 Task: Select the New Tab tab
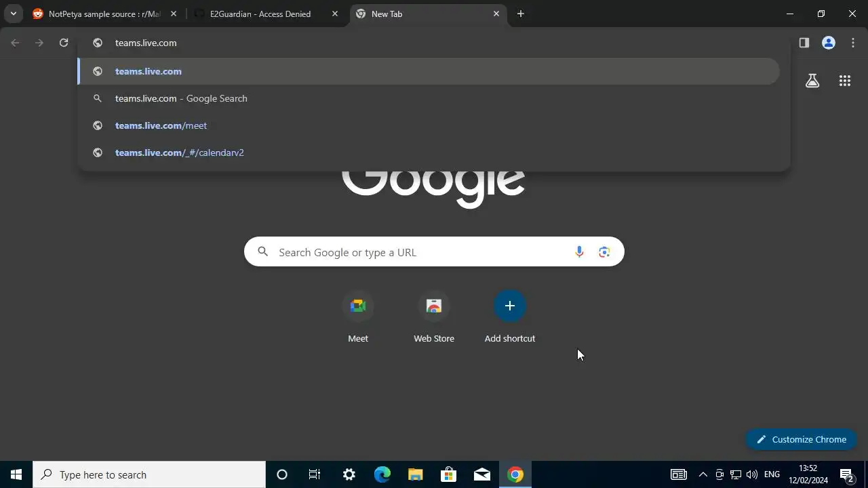429,14
